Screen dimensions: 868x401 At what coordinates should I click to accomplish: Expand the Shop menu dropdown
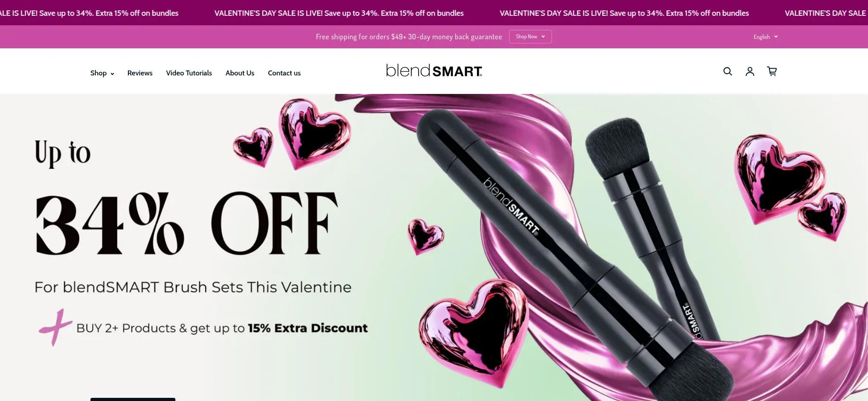[102, 73]
